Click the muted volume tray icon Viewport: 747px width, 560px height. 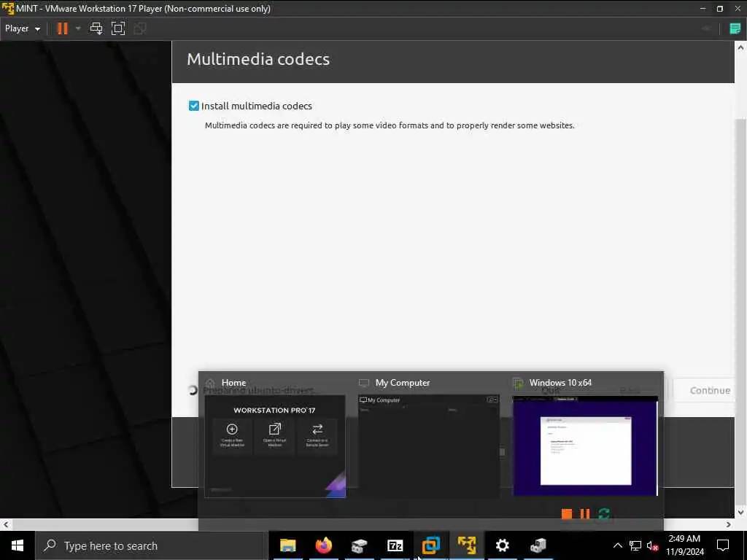pyautogui.click(x=652, y=545)
